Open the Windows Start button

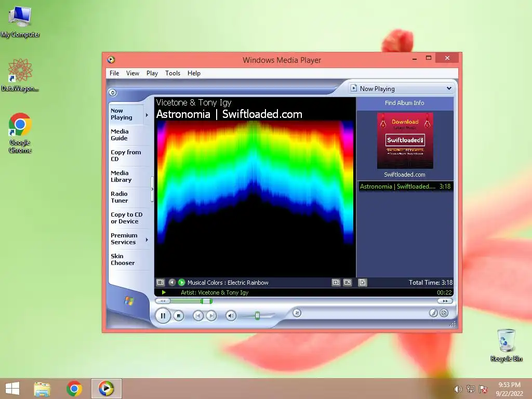tap(12, 389)
